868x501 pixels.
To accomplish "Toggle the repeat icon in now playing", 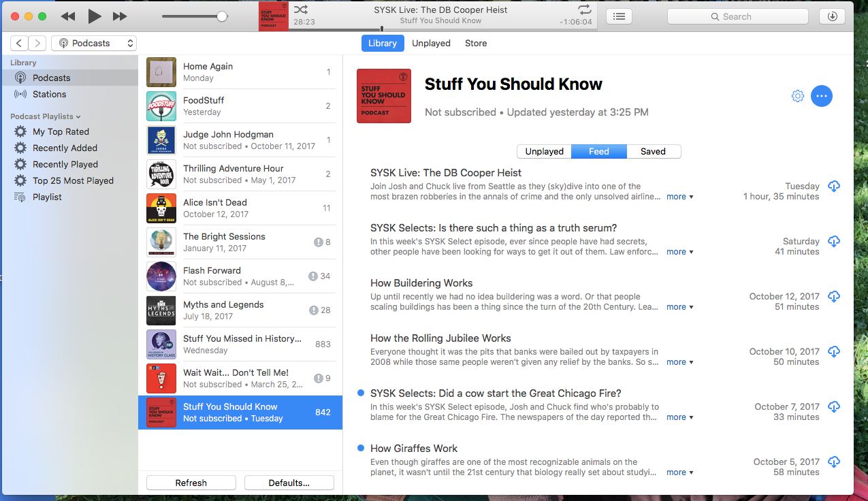I will click(x=585, y=10).
